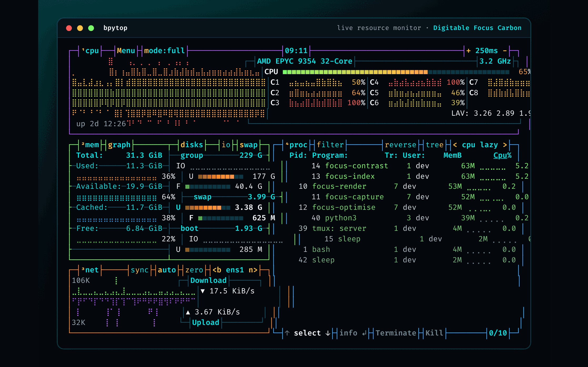Viewport: 588px width, 367px height.
Task: Toggle the cpu box header
Action: (x=90, y=50)
